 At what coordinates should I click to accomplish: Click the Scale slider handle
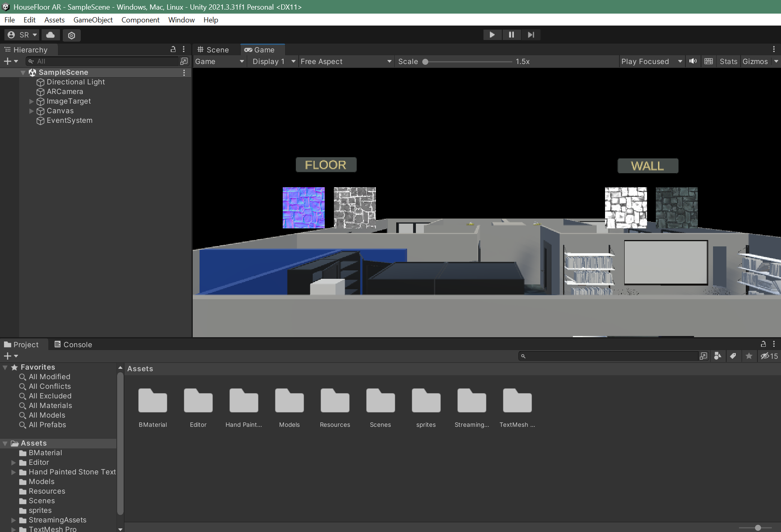coord(425,62)
